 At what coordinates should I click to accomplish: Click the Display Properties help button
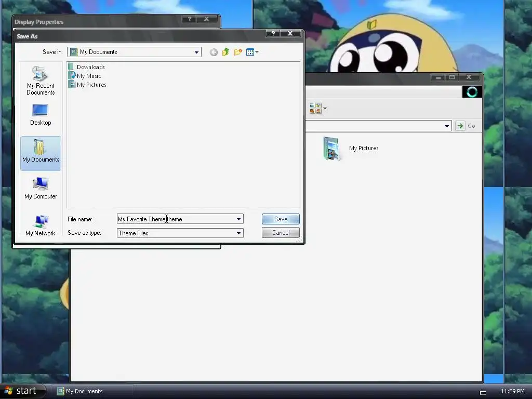tap(189, 19)
